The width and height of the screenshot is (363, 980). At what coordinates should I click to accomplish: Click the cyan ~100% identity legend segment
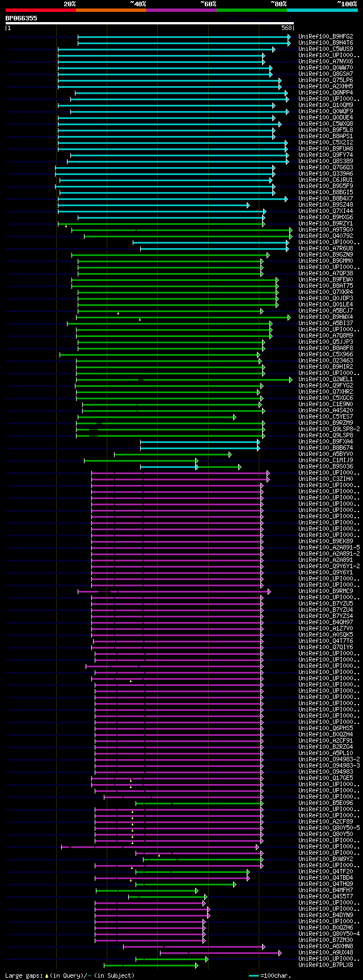point(322,10)
